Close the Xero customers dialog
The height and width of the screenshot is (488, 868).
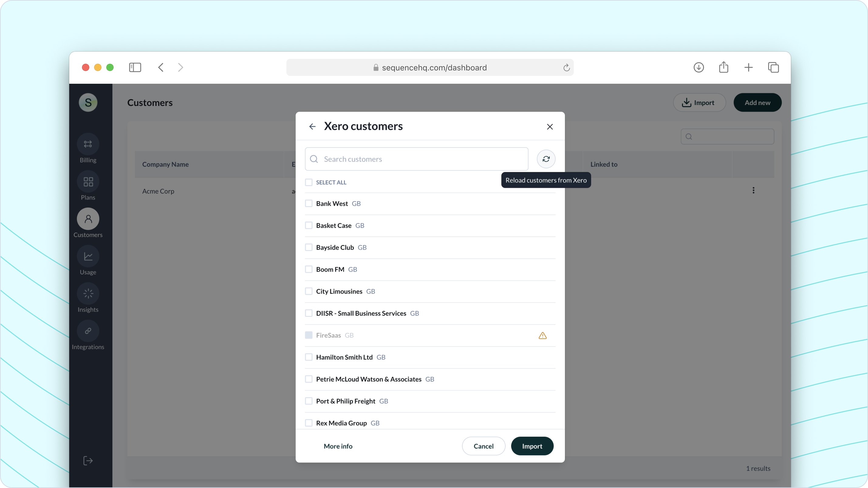pyautogui.click(x=550, y=127)
